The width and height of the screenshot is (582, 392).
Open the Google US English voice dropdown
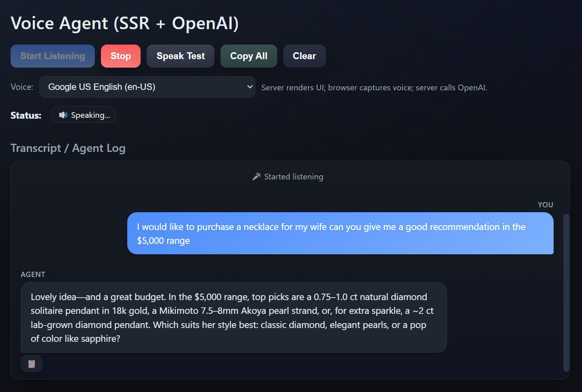pos(147,87)
